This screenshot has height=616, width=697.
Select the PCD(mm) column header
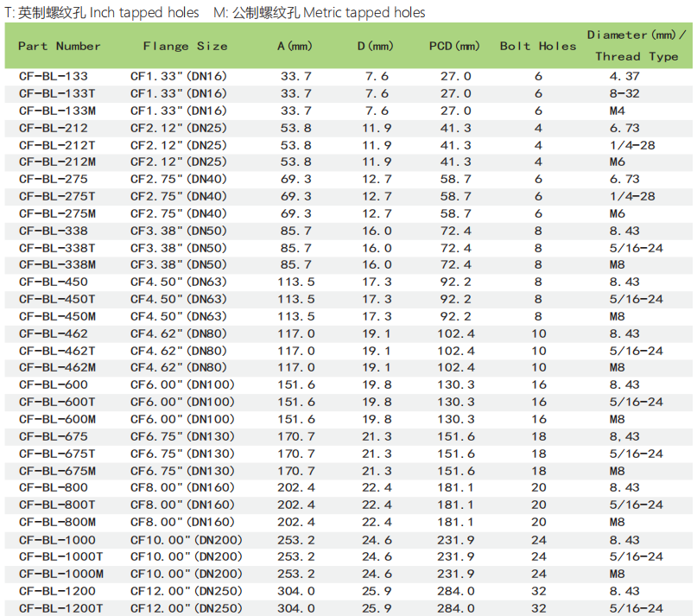[454, 46]
